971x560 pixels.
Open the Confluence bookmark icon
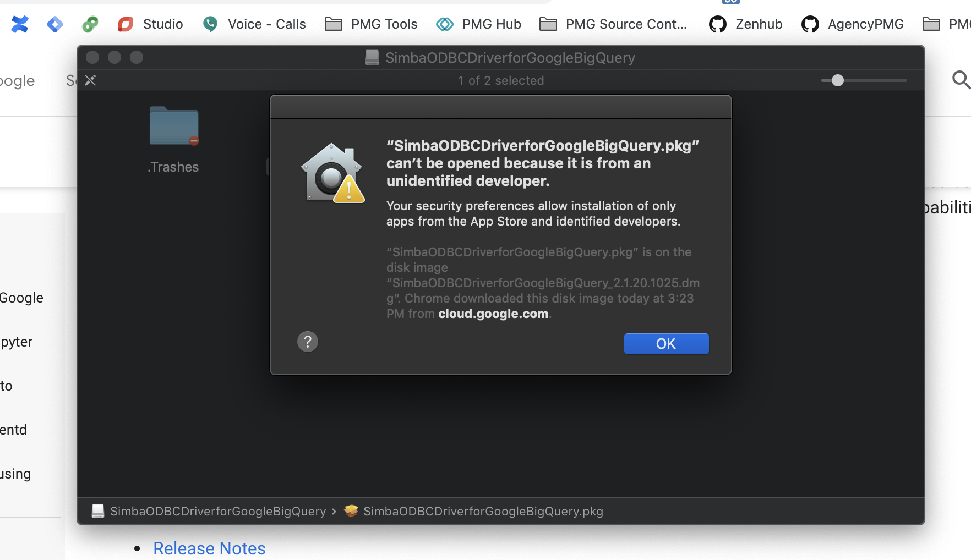click(20, 24)
